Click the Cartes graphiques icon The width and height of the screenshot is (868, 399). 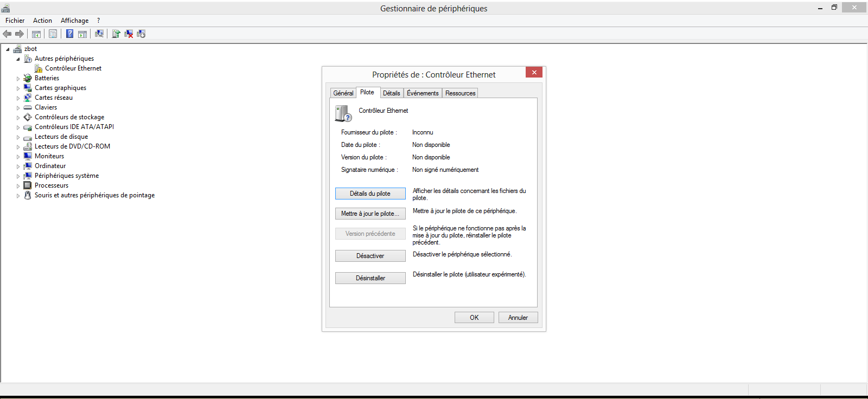tap(28, 88)
